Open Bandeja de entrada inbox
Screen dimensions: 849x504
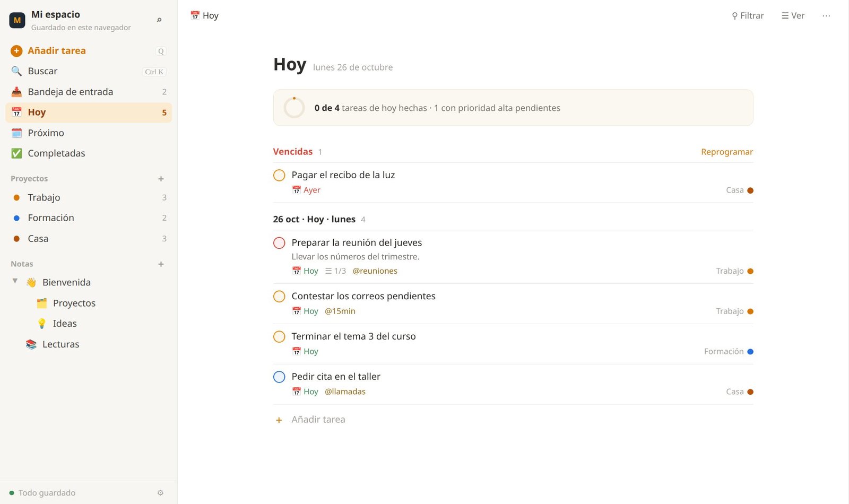89,92
